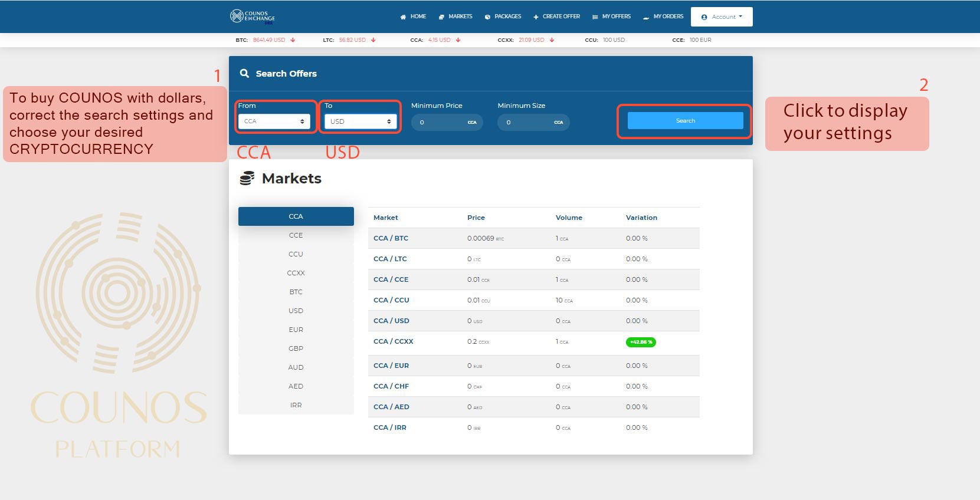
Task: Click the Variation column header
Action: pos(641,218)
